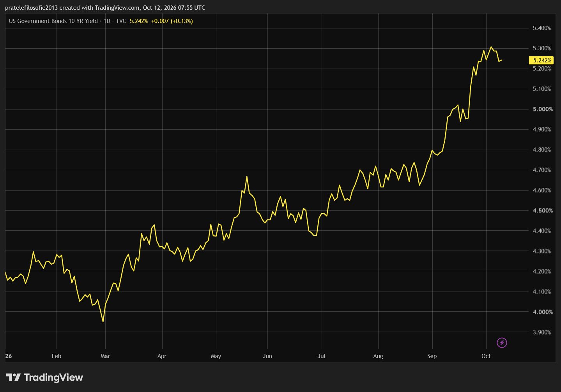Click the 4.800% price axis label
This screenshot has height=392, width=561.
[542, 150]
